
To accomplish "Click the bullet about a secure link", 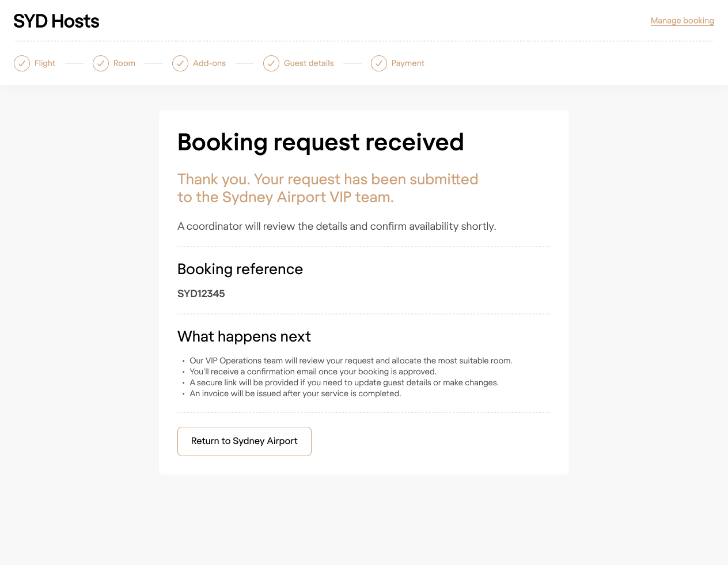I will tap(344, 382).
